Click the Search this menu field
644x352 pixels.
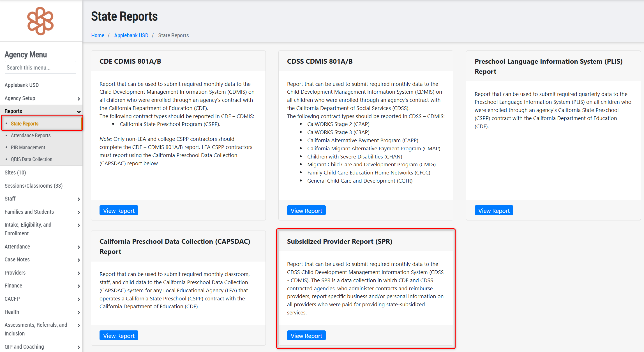[x=40, y=68]
